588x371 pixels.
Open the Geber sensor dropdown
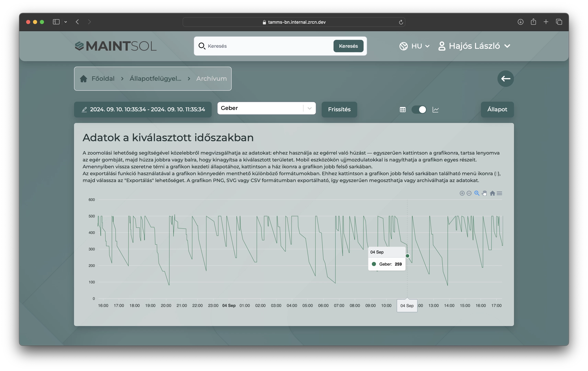click(266, 108)
